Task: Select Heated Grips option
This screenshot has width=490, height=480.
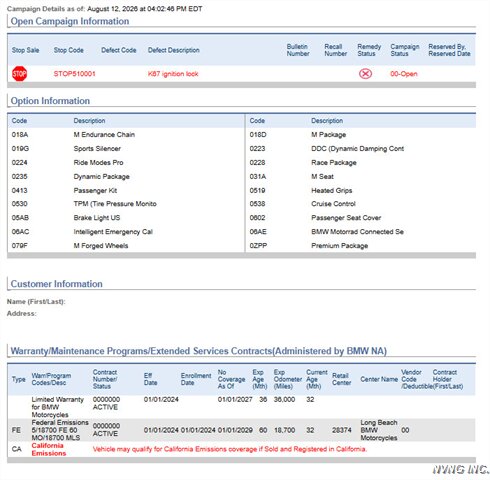Action: click(x=331, y=191)
